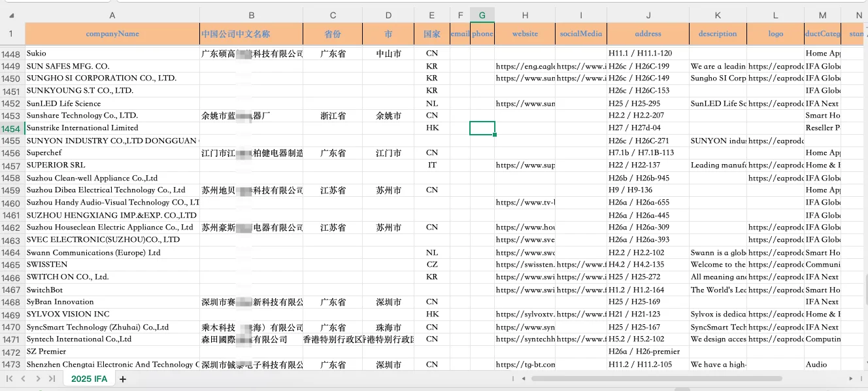Select the Sunstrike International Limited cell
The height and width of the screenshot is (391, 868).
pyautogui.click(x=112, y=128)
